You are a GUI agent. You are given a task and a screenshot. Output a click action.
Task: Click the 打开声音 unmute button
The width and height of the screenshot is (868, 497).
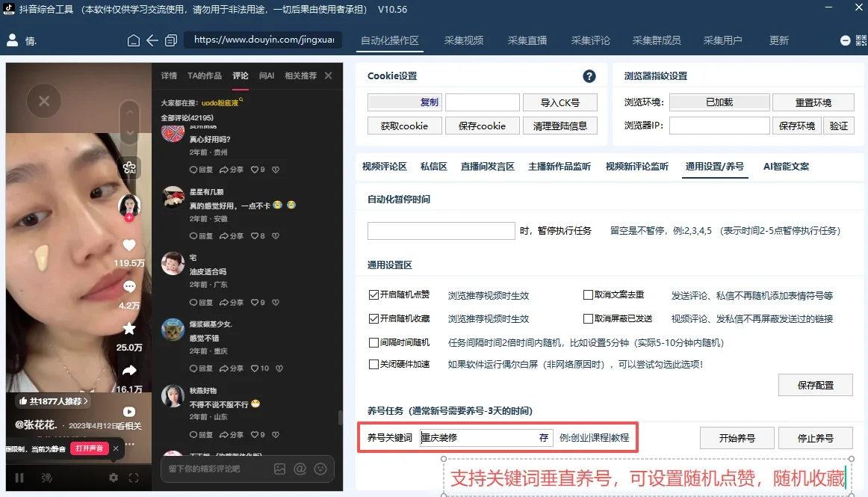tap(89, 448)
